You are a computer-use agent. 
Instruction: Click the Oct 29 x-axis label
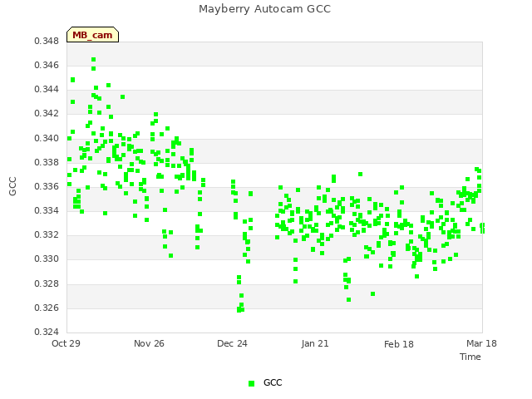[66, 343]
